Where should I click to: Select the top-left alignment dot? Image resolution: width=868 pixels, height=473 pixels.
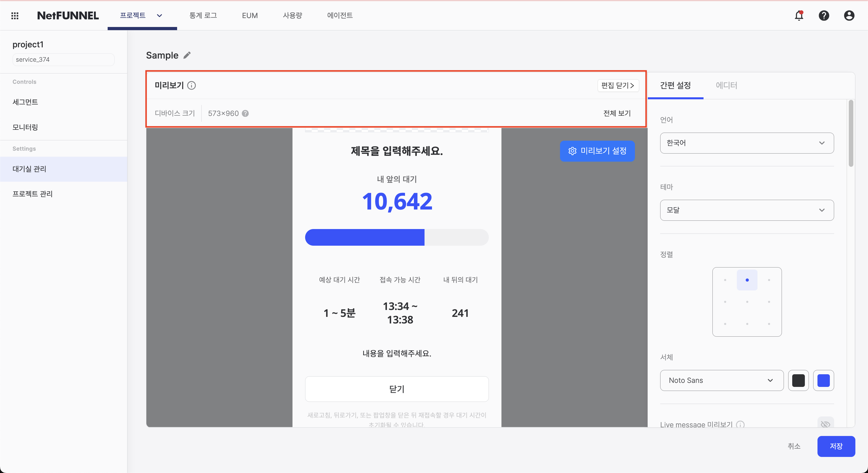725,280
